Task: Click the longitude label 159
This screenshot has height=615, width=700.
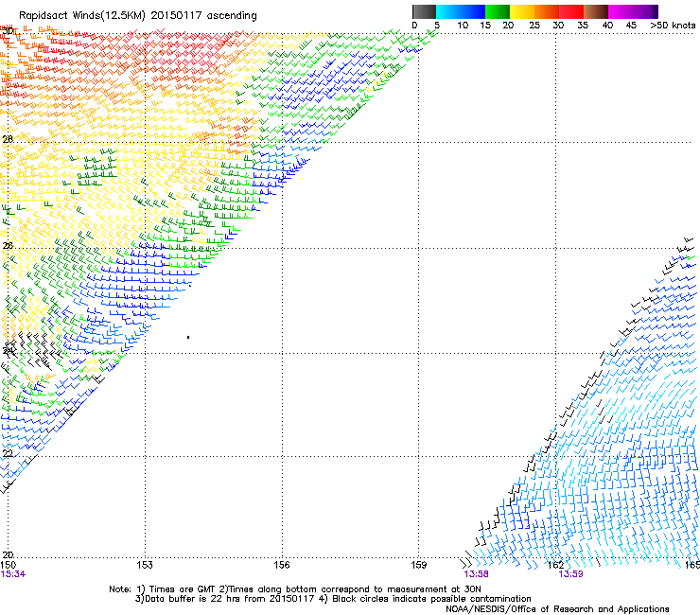Action: (x=419, y=565)
